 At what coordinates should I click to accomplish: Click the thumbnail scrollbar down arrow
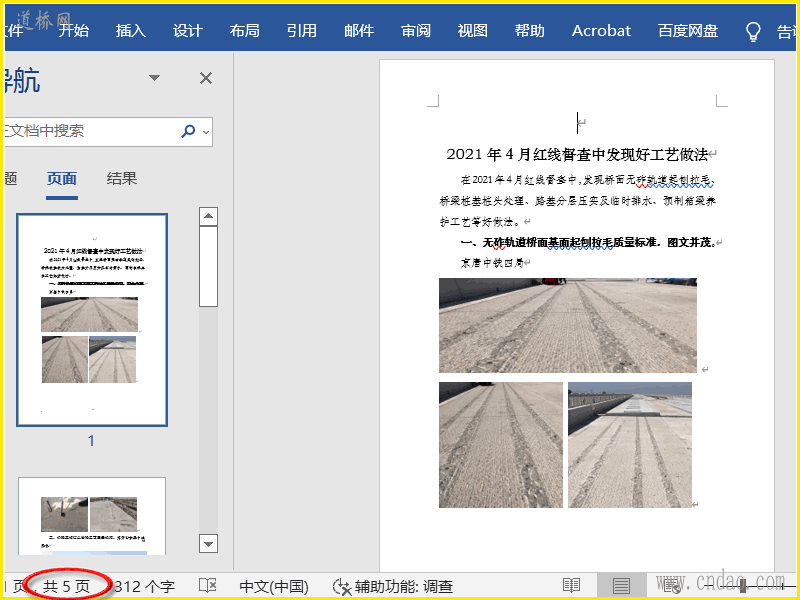coord(208,543)
